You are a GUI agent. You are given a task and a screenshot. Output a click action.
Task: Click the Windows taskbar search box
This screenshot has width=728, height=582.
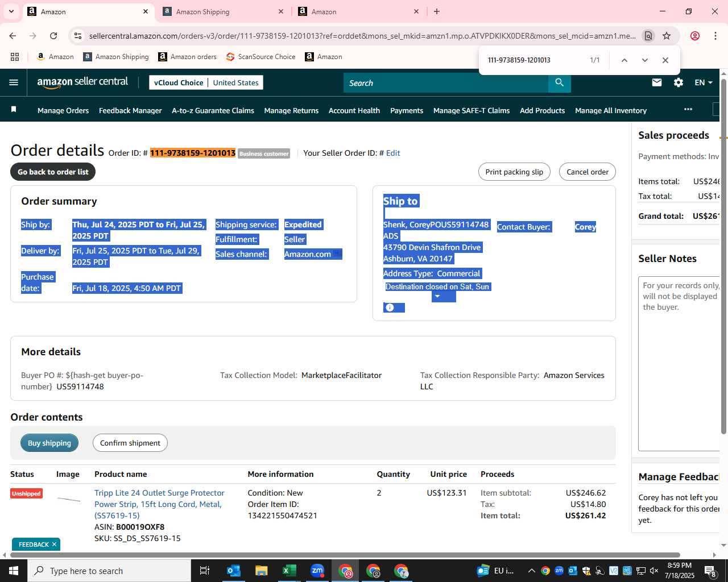point(109,571)
